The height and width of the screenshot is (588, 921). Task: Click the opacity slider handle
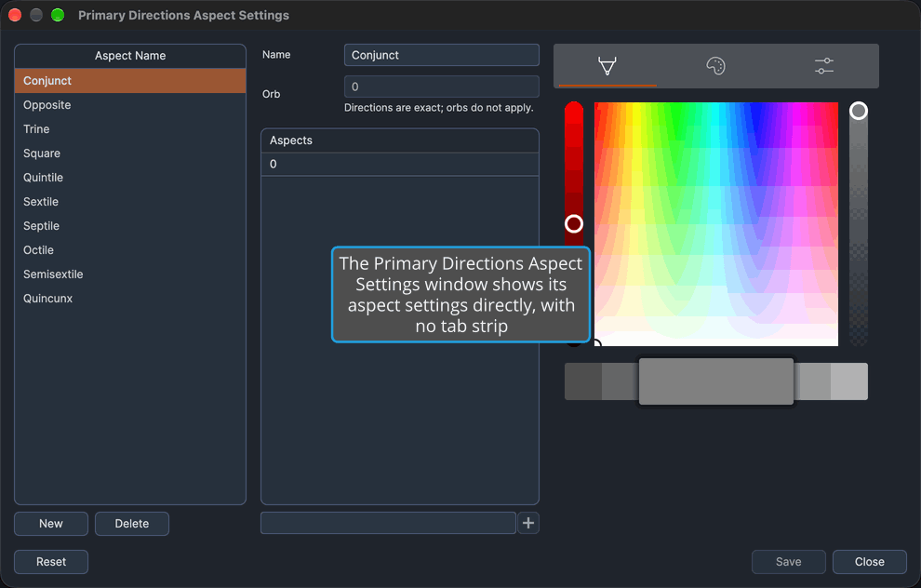tap(858, 111)
